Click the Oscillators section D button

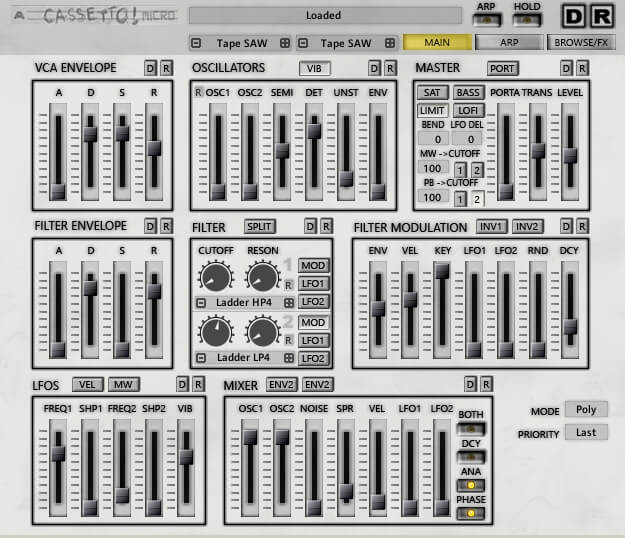coord(374,69)
